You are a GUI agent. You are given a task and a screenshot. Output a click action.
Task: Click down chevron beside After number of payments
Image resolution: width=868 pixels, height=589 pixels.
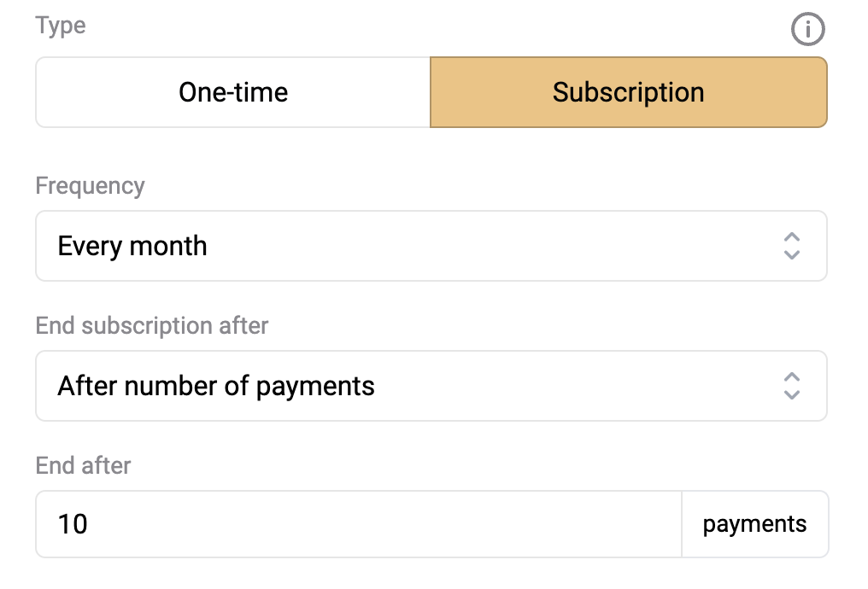[x=792, y=394]
